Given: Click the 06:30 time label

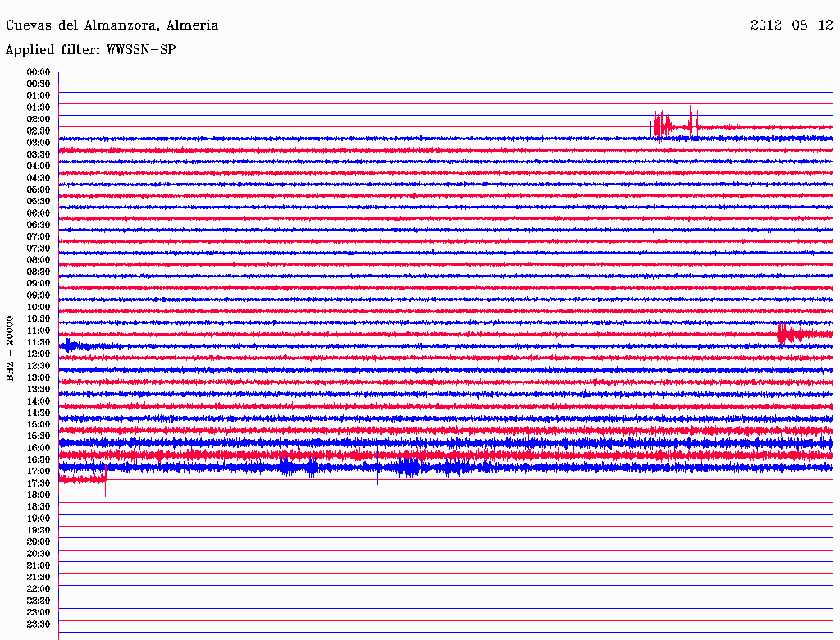Looking at the screenshot, I should click(x=39, y=225).
